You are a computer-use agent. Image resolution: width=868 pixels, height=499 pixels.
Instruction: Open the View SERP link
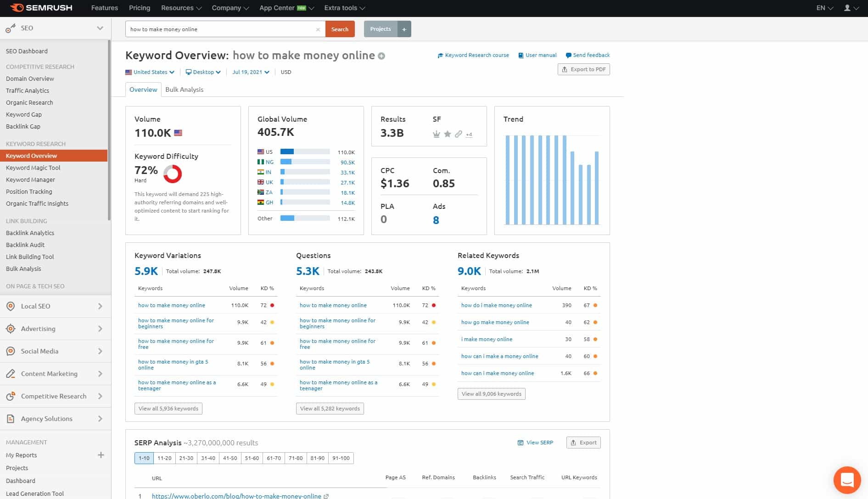535,443
